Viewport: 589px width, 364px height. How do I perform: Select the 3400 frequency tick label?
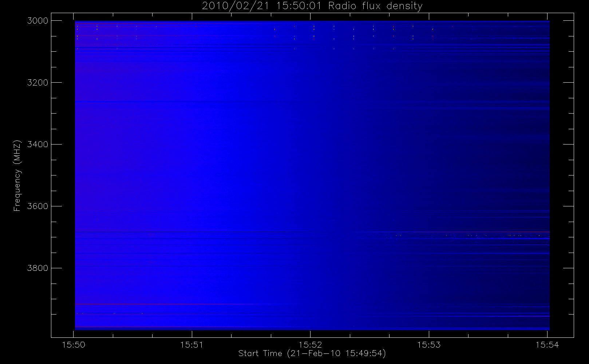38,145
